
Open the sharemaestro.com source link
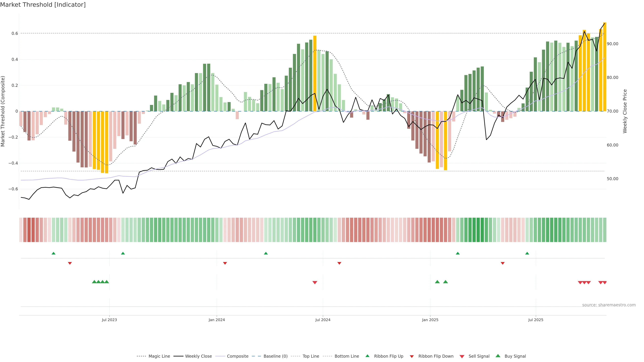[x=609, y=305]
